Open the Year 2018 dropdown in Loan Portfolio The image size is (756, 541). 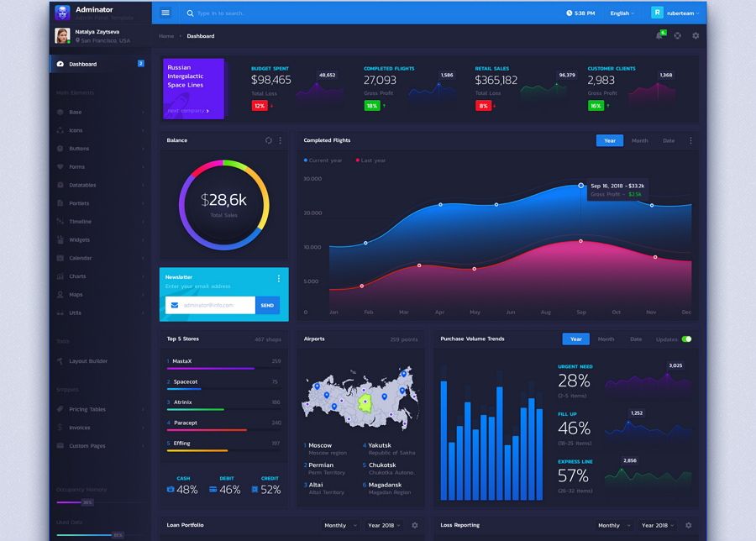tap(383, 524)
